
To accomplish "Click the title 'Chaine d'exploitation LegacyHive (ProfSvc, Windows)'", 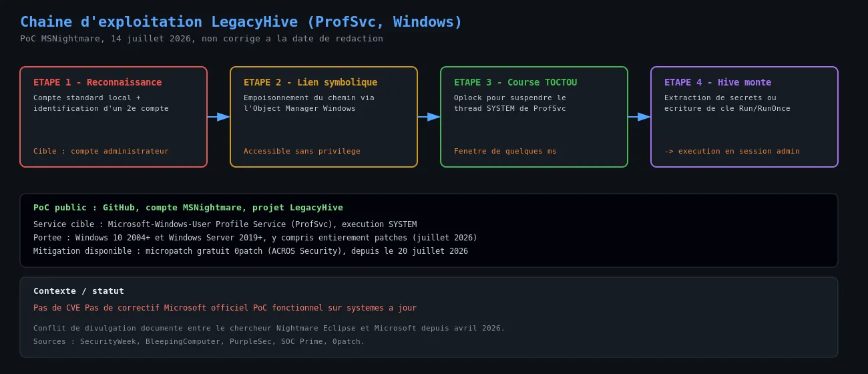I will click(241, 22).
